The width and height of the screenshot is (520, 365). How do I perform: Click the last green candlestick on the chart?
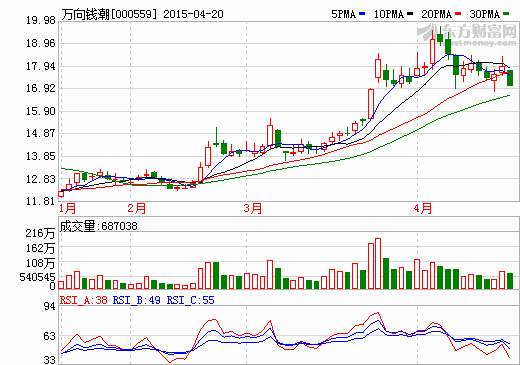pyautogui.click(x=510, y=78)
